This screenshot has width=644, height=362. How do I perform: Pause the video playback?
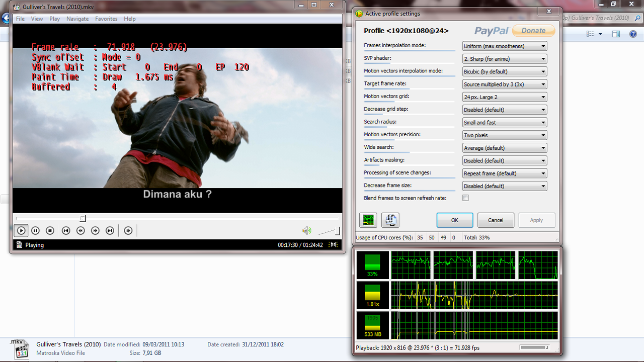(35, 231)
